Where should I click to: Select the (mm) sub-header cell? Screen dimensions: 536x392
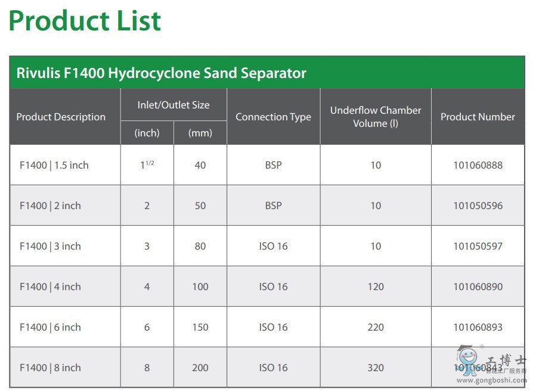(x=200, y=133)
